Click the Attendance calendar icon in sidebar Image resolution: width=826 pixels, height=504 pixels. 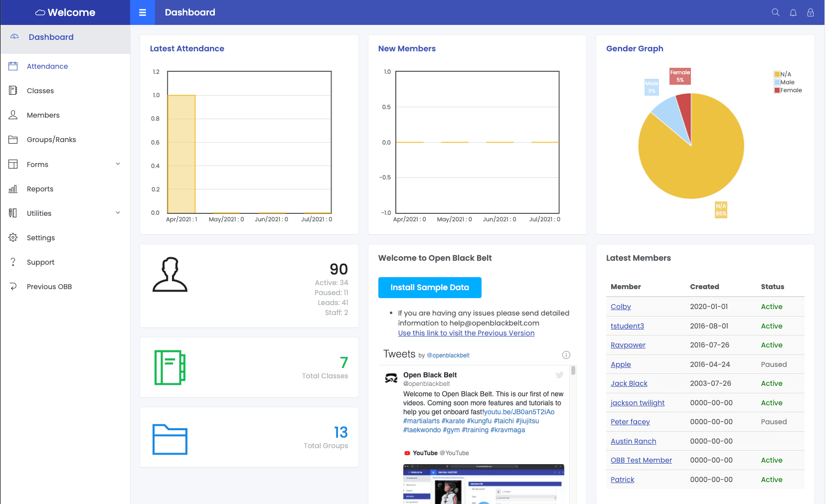(13, 66)
